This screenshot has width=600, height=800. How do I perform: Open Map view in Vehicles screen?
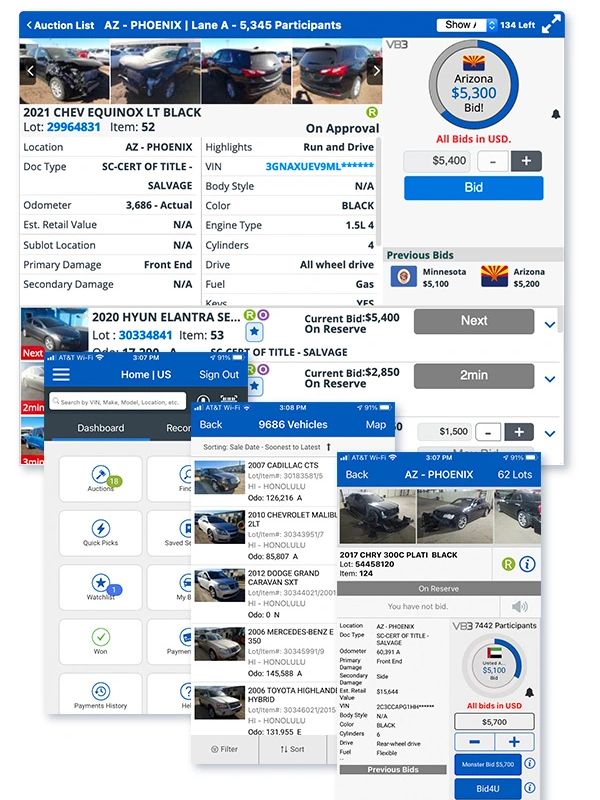(376, 424)
